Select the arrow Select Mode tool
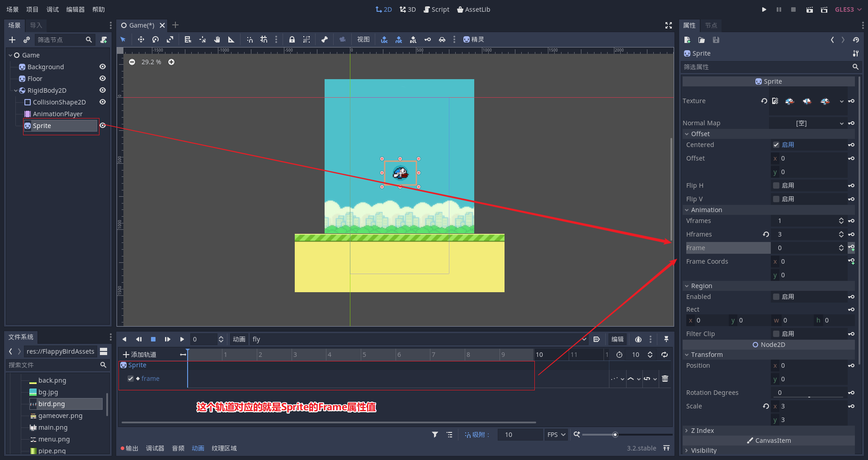This screenshot has width=868, height=460. (123, 39)
